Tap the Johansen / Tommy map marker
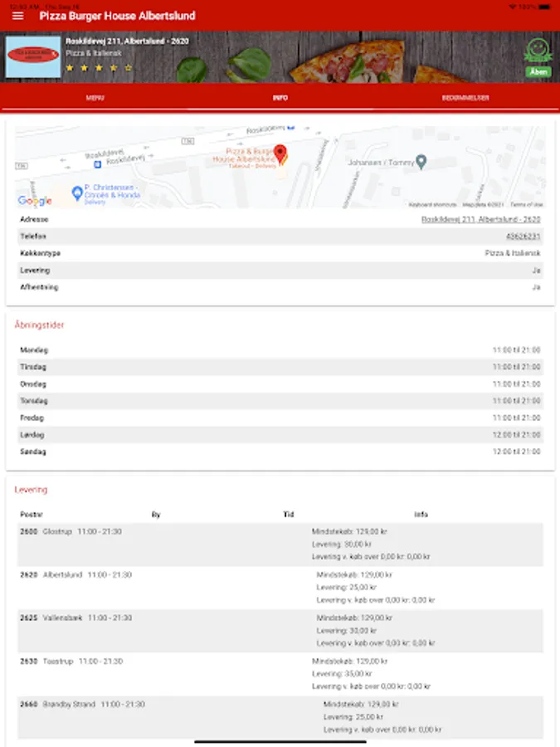This screenshot has width=560, height=747. 421,162
